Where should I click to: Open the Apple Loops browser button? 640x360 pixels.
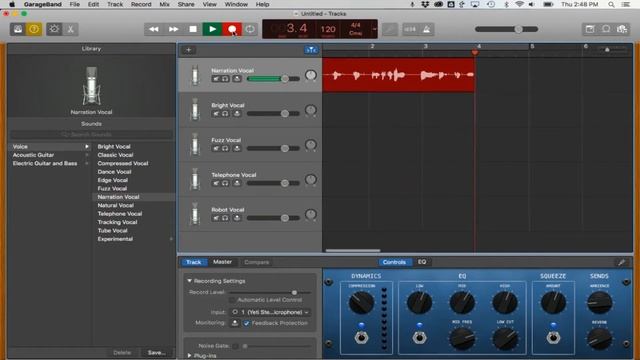click(x=606, y=29)
